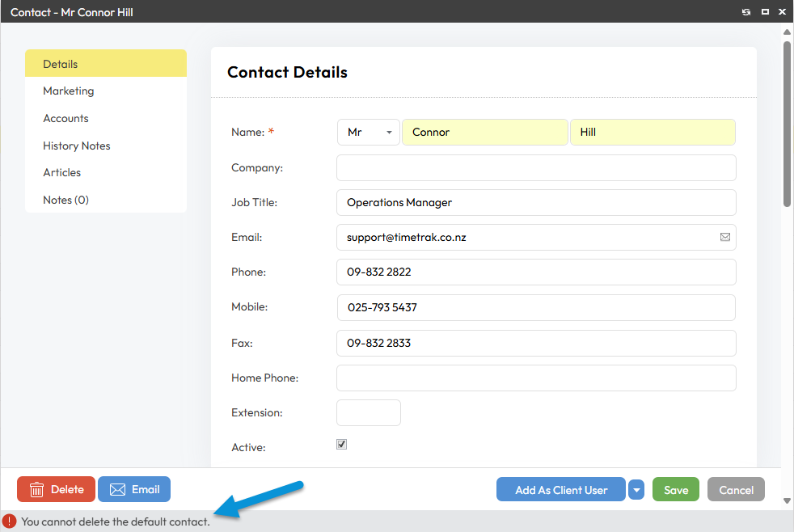
Task: Click Add As Client User button
Action: tap(561, 489)
